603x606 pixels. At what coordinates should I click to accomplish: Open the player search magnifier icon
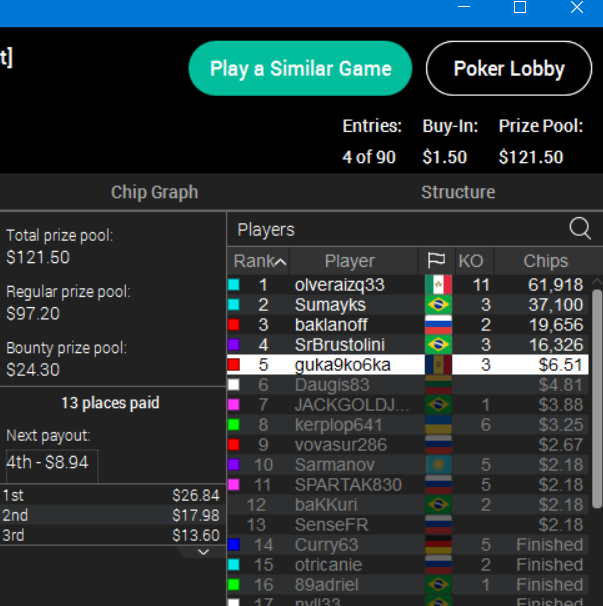pyautogui.click(x=580, y=229)
